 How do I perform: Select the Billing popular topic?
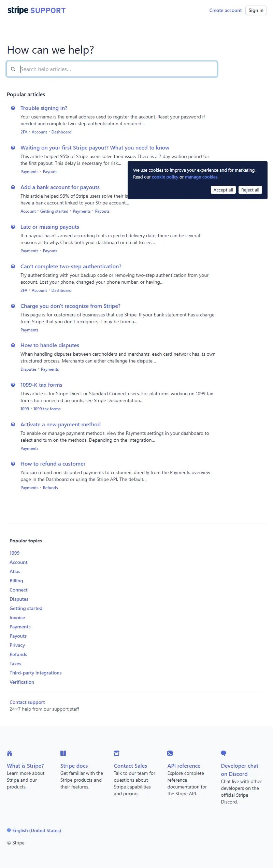(16, 581)
